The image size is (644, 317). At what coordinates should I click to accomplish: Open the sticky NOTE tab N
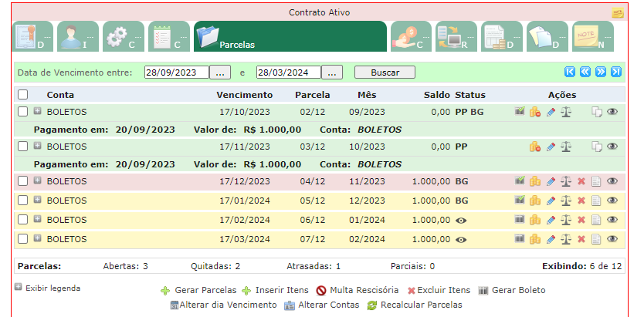coord(593,36)
